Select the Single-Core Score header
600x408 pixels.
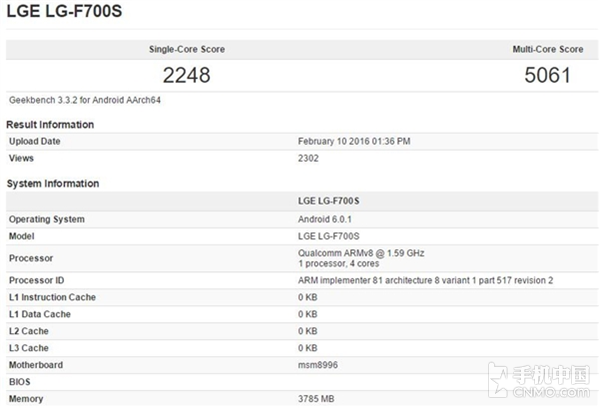pos(187,49)
